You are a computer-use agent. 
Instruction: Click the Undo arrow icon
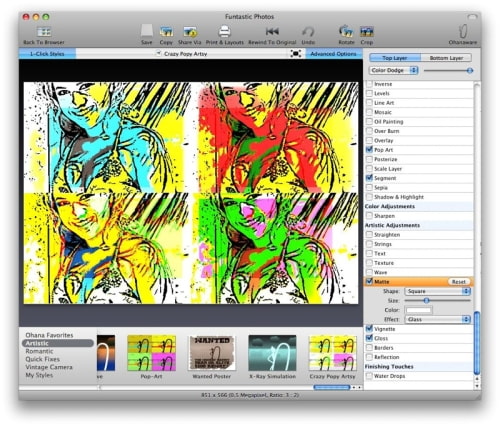tap(308, 32)
